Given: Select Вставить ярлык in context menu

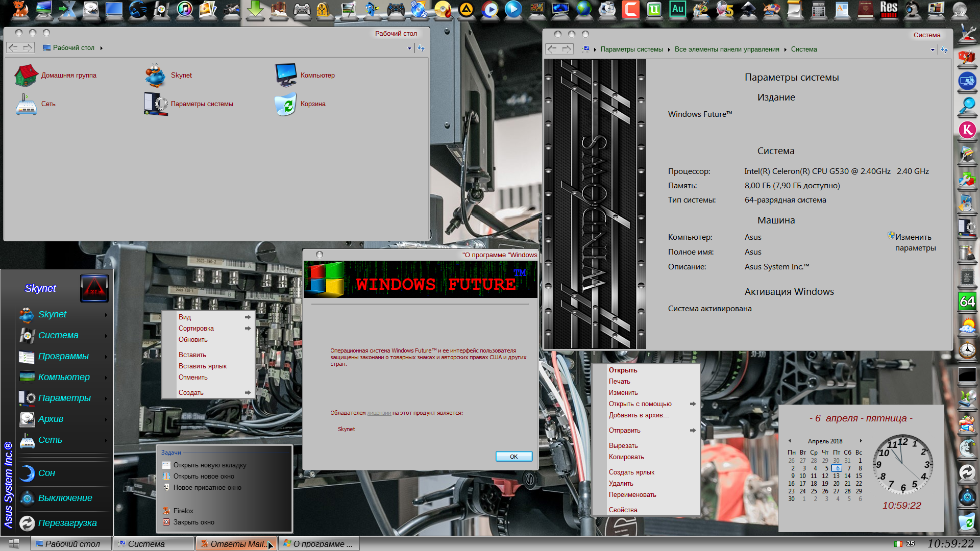Looking at the screenshot, I should coord(203,366).
